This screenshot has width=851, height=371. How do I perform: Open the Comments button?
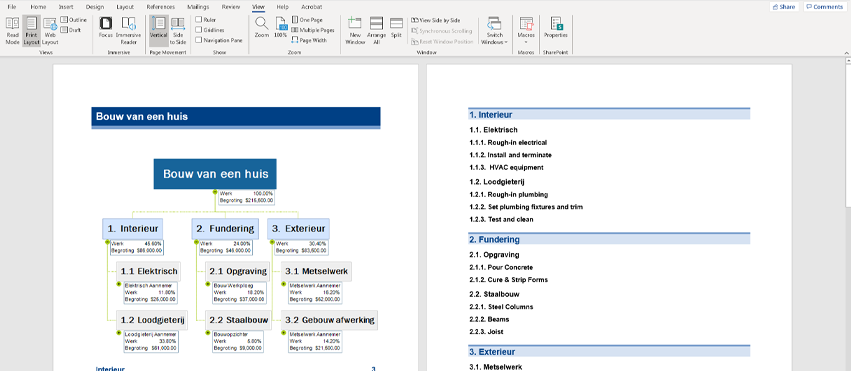point(824,7)
